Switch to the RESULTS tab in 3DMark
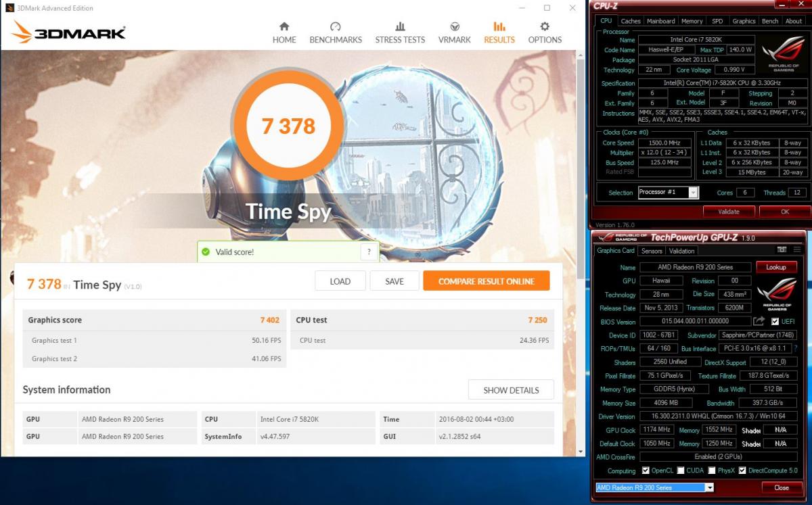The width and height of the screenshot is (812, 505). 499,32
